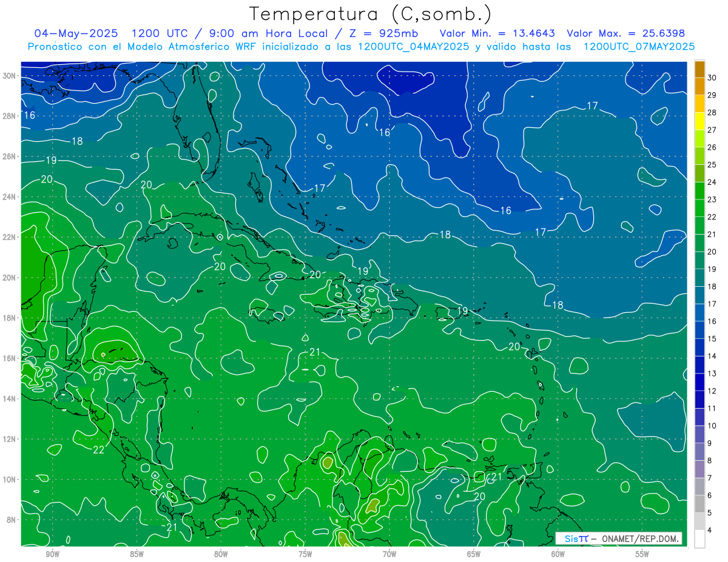Click the "85W" longitude axis label

click(137, 554)
